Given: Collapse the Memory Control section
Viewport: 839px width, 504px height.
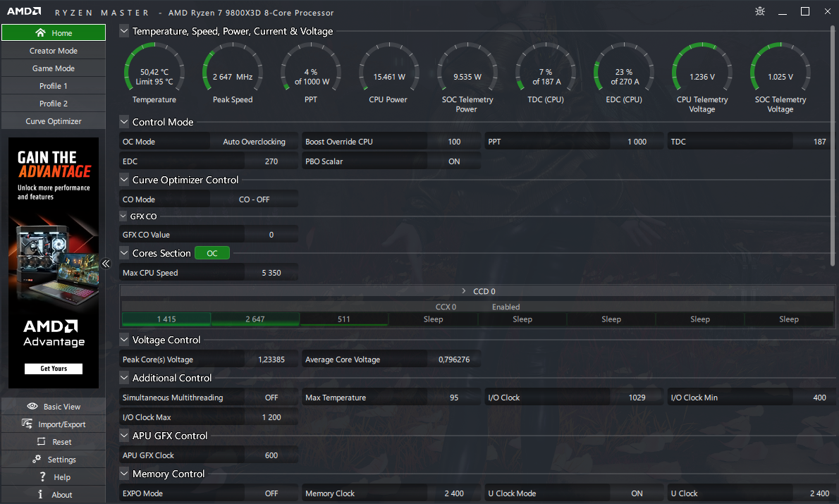Looking at the screenshot, I should pyautogui.click(x=124, y=474).
